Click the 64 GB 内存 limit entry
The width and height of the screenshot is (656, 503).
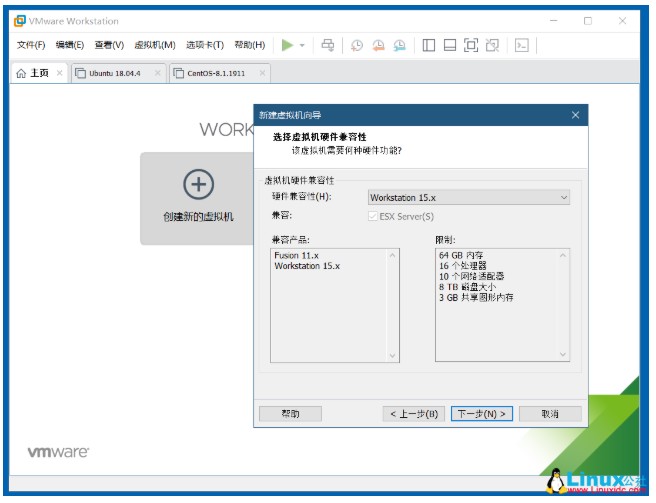pos(461,255)
